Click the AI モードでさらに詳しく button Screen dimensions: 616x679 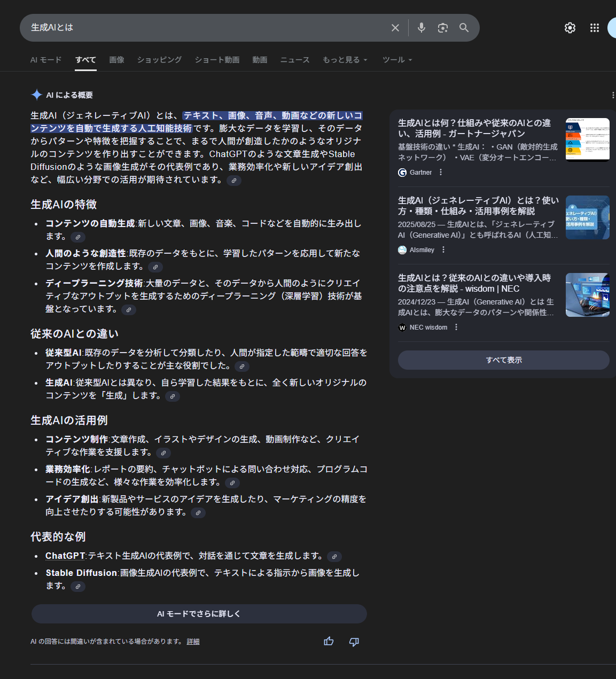[199, 614]
